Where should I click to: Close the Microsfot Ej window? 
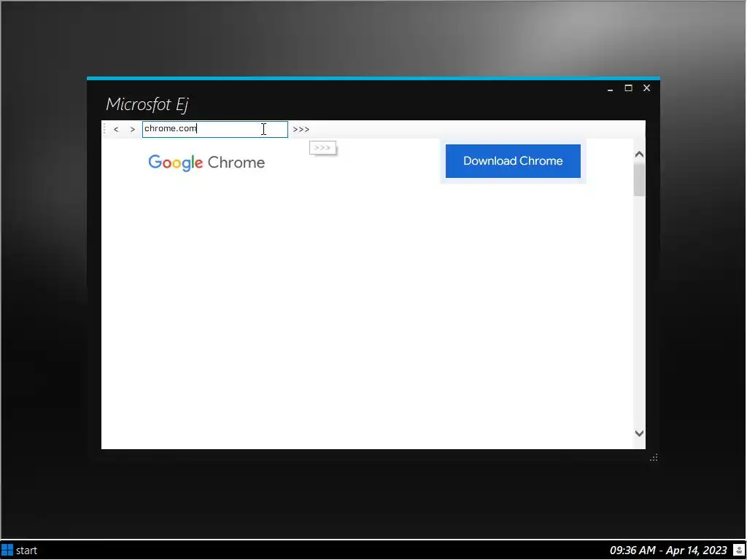click(x=646, y=87)
